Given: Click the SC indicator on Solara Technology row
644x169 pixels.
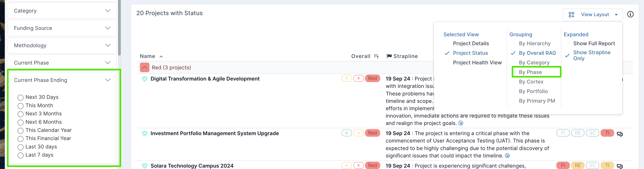Looking at the screenshot, I should [593, 165].
